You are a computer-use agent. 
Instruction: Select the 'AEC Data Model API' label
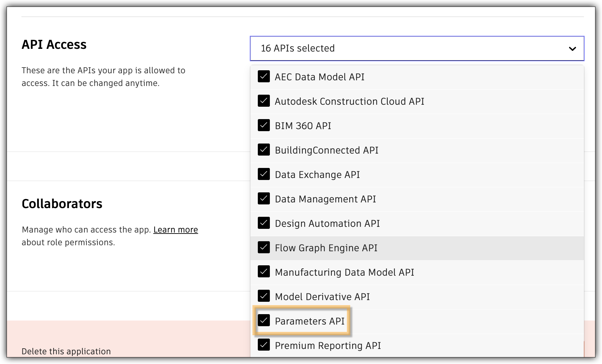(x=319, y=77)
